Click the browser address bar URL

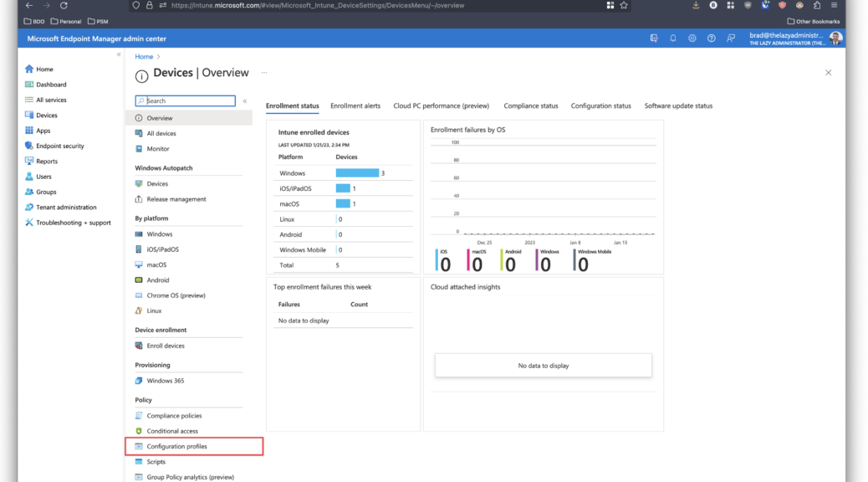318,6
